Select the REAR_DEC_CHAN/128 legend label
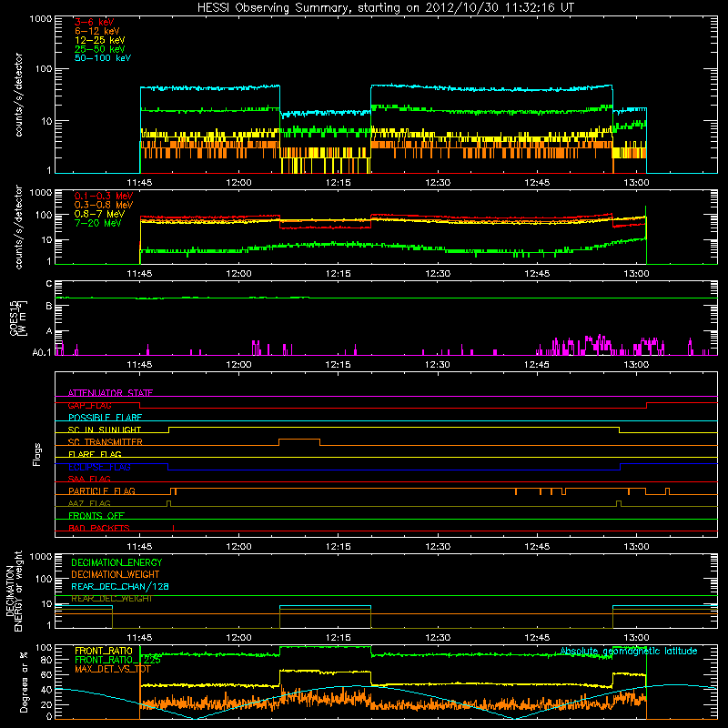The height and width of the screenshot is (728, 728). coord(120,586)
